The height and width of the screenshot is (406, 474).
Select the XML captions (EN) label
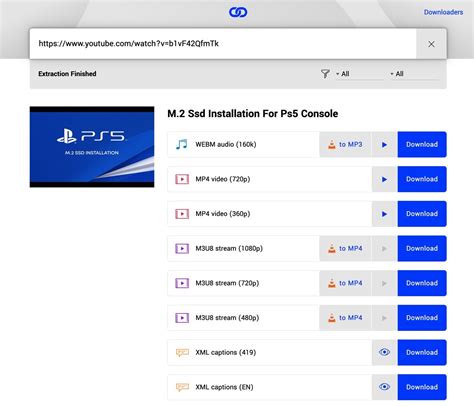click(x=224, y=387)
